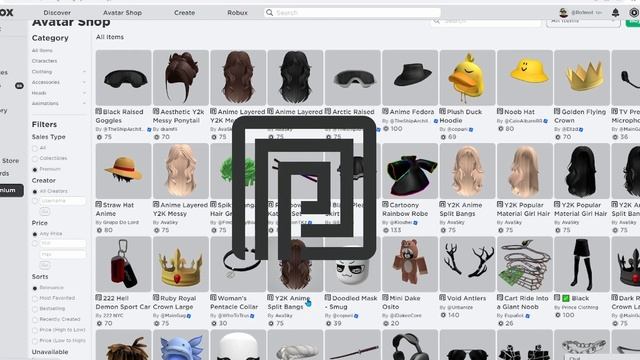Open the yellow Noob Hat thumbnail
This screenshot has width=640, height=360.
pyautogui.click(x=524, y=78)
